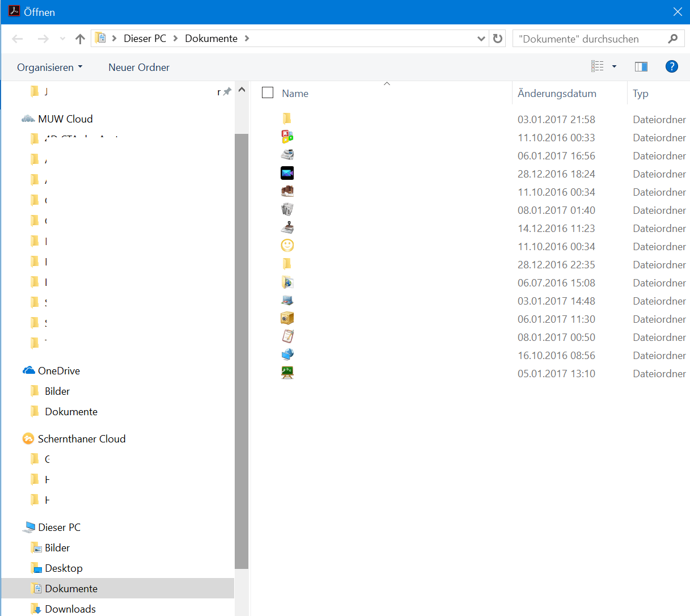Expand the recent locations arrow near back button
Image resolution: width=690 pixels, height=616 pixels.
click(x=62, y=38)
